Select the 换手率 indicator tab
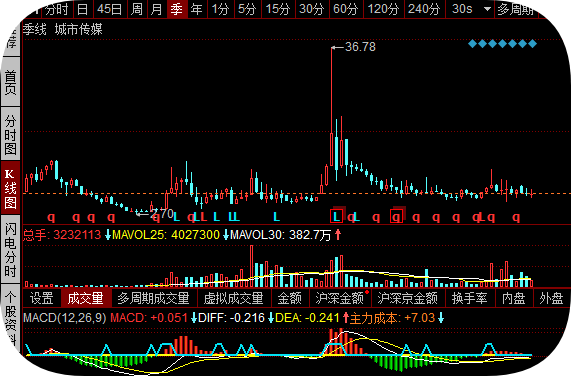Viewport: 571px width, 376px height. coord(469,298)
